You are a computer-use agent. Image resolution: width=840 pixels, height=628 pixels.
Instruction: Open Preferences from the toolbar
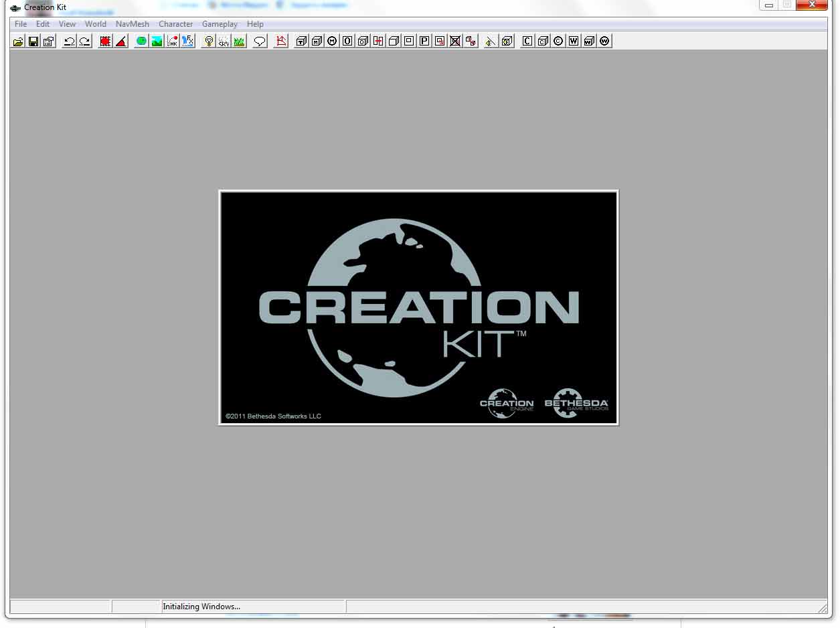coord(49,42)
